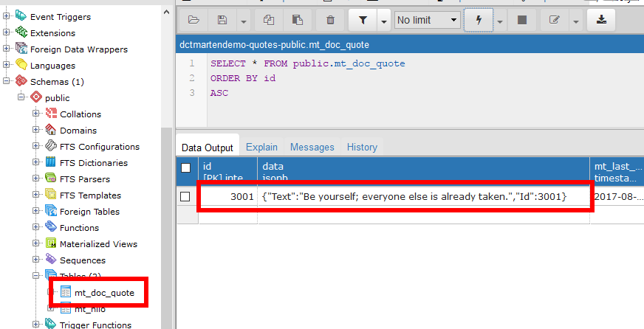Open file with the folder toolbar icon

point(193,20)
